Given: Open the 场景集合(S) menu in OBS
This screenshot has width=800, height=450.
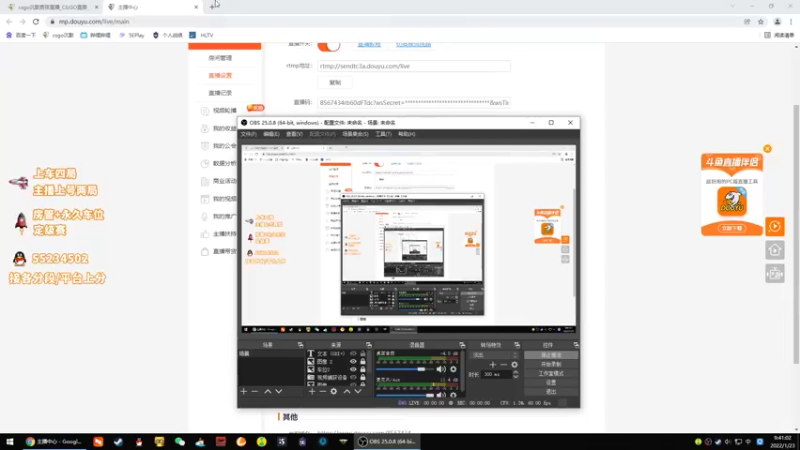Looking at the screenshot, I should [x=355, y=134].
